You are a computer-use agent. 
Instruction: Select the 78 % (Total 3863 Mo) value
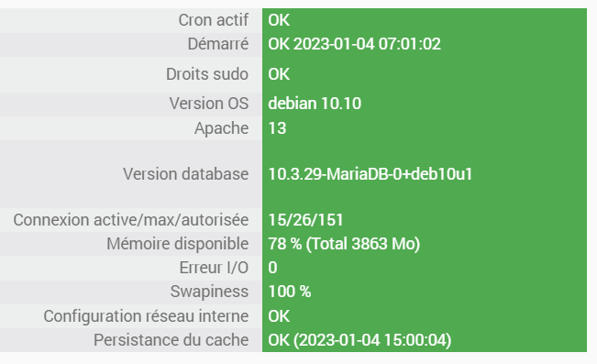pos(344,244)
